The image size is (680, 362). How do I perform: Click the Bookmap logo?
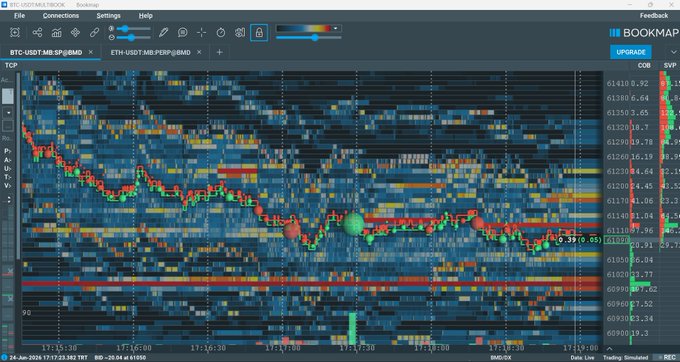pyautogui.click(x=644, y=33)
